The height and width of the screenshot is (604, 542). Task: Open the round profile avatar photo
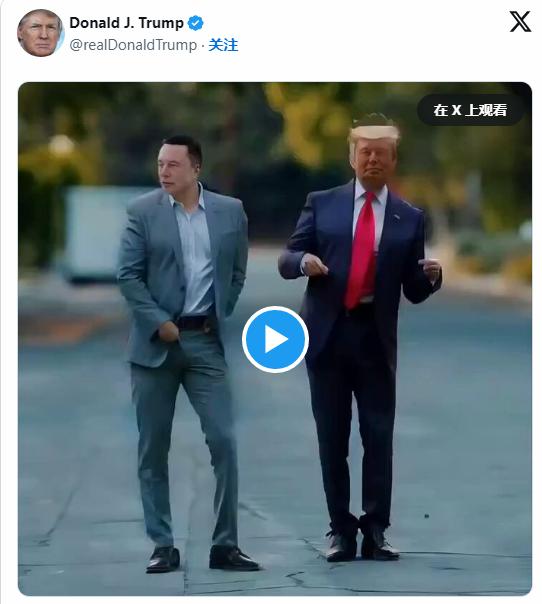point(40,34)
